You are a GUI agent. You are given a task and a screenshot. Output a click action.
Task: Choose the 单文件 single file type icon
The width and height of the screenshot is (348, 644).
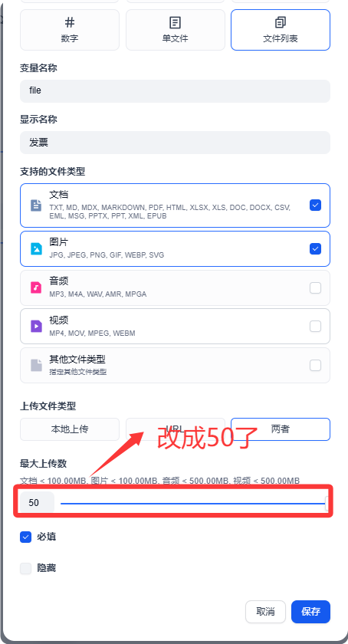click(x=175, y=22)
